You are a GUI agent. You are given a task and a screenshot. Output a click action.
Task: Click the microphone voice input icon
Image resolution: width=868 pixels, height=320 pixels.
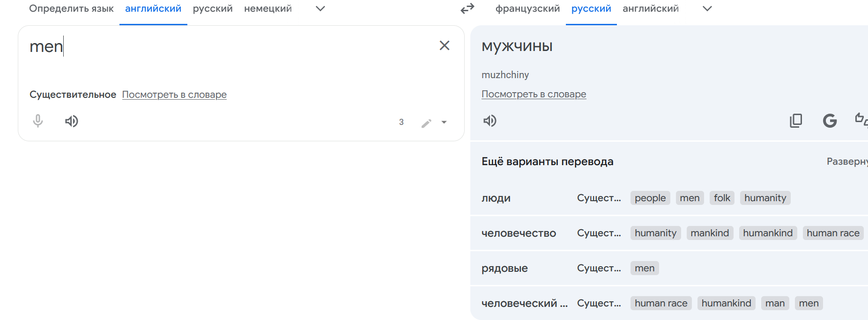38,121
